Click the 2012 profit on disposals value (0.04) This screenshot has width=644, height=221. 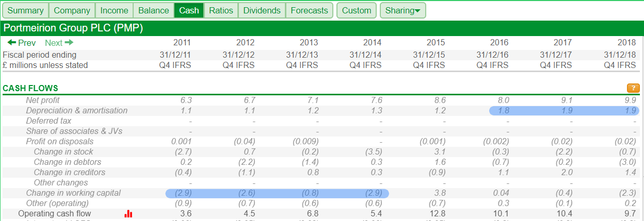[x=244, y=141]
